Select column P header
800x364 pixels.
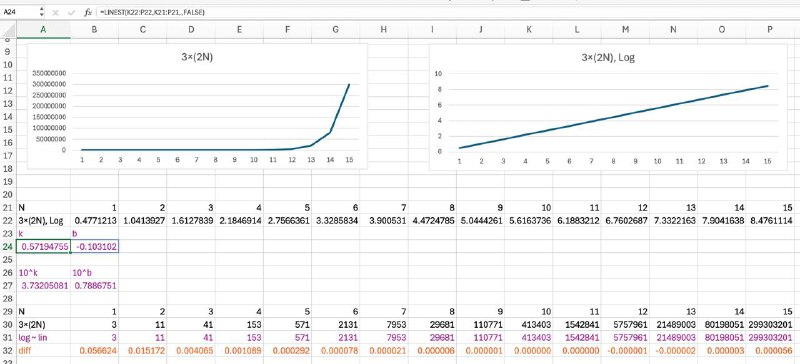[769, 30]
